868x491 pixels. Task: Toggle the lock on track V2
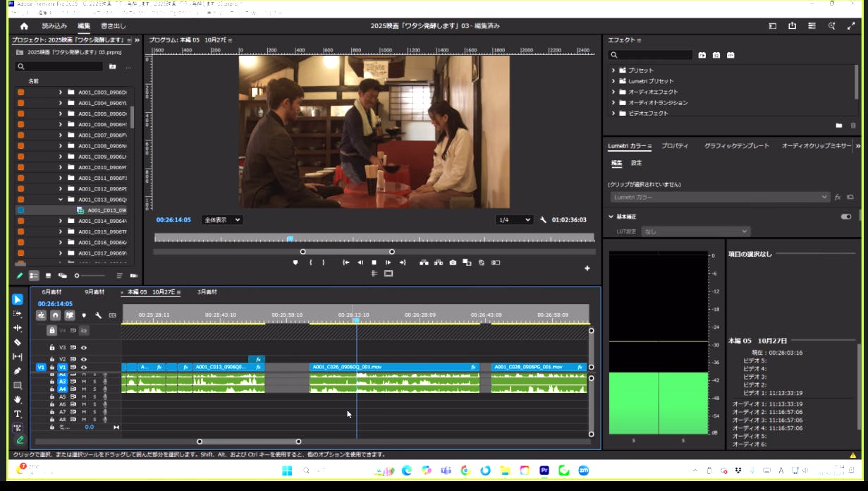click(x=52, y=359)
